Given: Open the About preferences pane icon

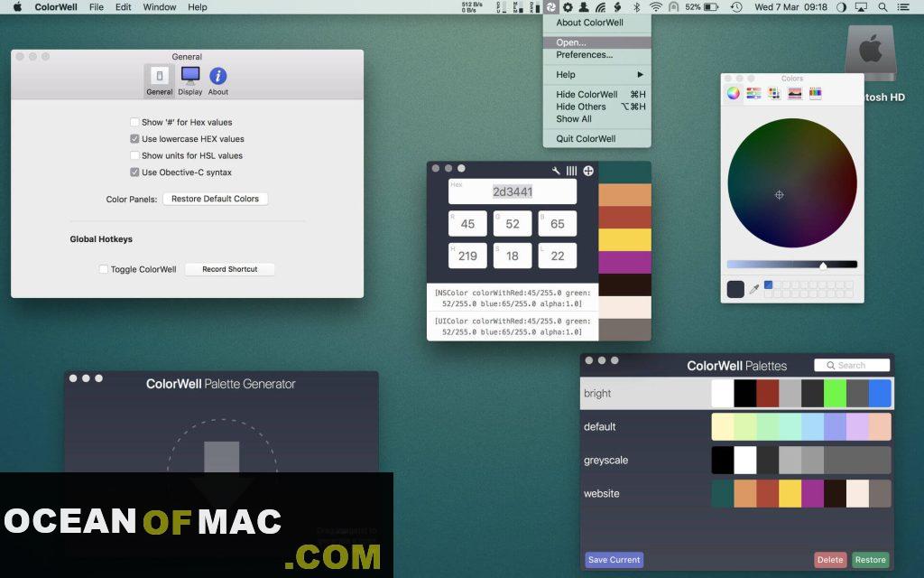Looking at the screenshot, I should [218, 80].
